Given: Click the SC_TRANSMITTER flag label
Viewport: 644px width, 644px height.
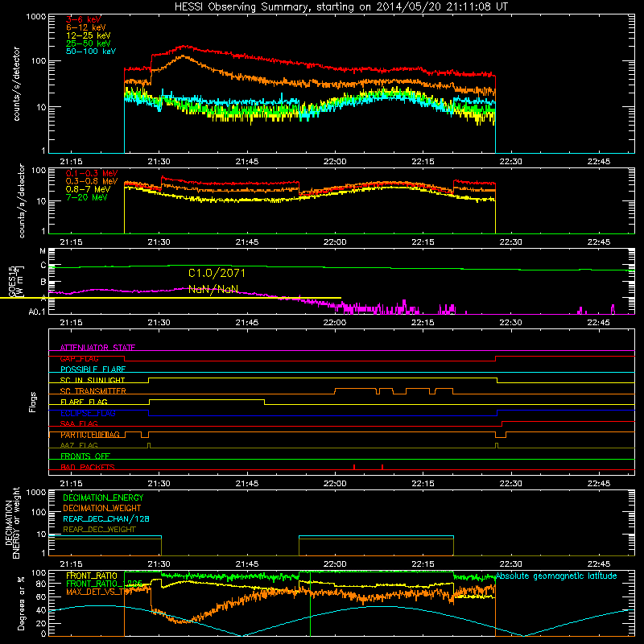Looking at the screenshot, I should tap(93, 391).
